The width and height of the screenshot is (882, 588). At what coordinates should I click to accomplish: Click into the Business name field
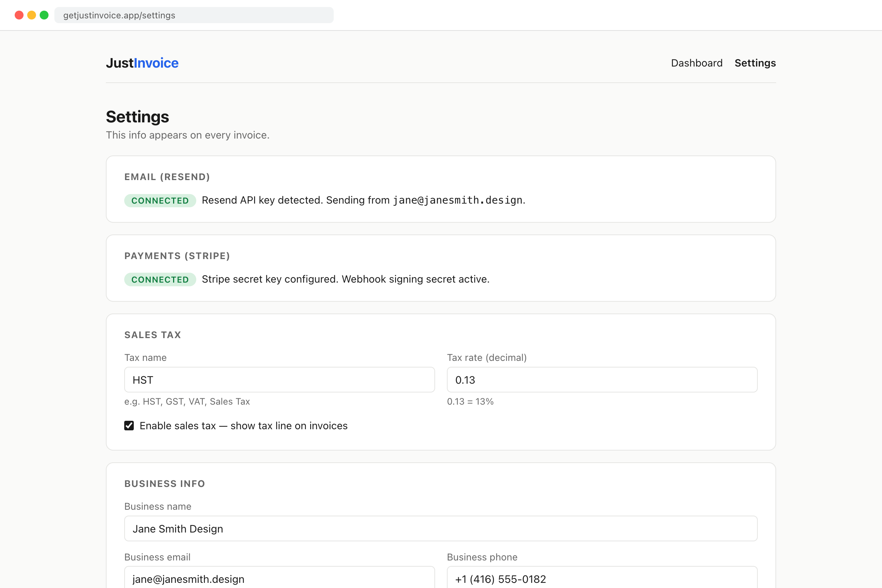441,528
